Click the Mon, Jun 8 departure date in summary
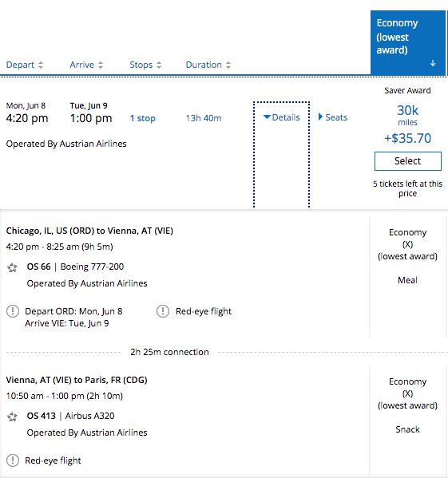The image size is (448, 478). click(26, 106)
